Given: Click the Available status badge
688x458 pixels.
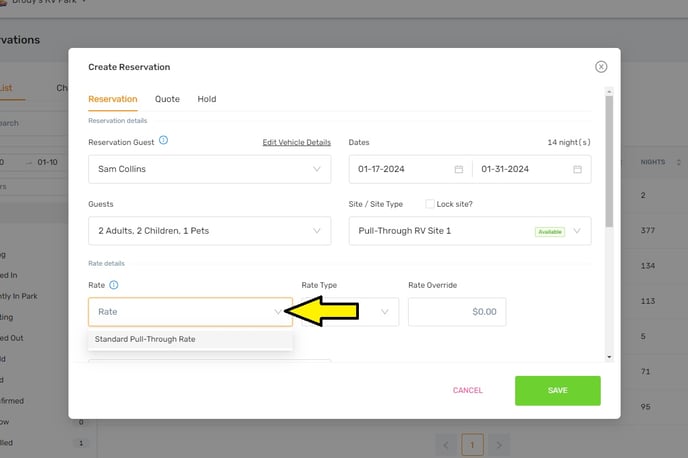Looking at the screenshot, I should pyautogui.click(x=550, y=232).
